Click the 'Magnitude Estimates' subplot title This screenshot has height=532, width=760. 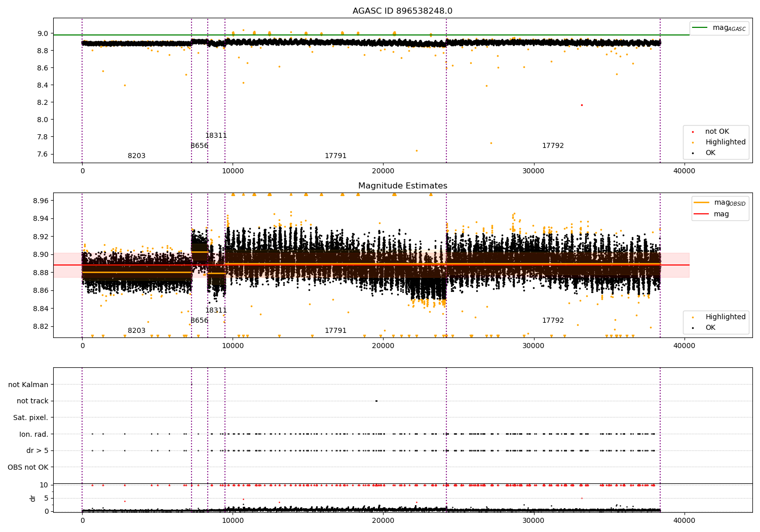403,186
